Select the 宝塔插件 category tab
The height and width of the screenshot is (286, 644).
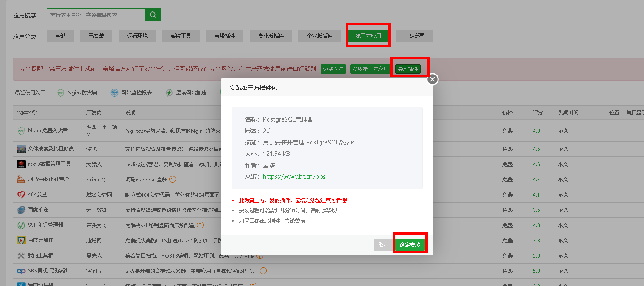(x=225, y=36)
